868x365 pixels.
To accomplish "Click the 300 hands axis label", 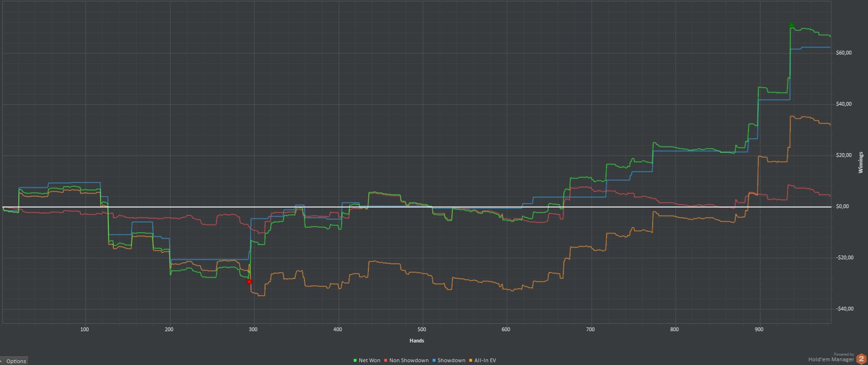I will 253,329.
